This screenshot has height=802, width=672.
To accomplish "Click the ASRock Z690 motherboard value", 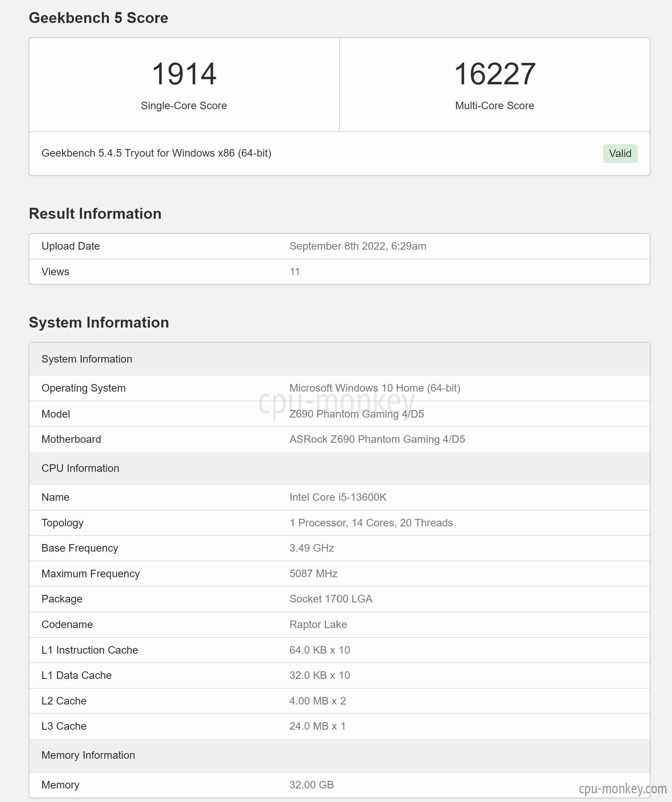I will 377,439.
